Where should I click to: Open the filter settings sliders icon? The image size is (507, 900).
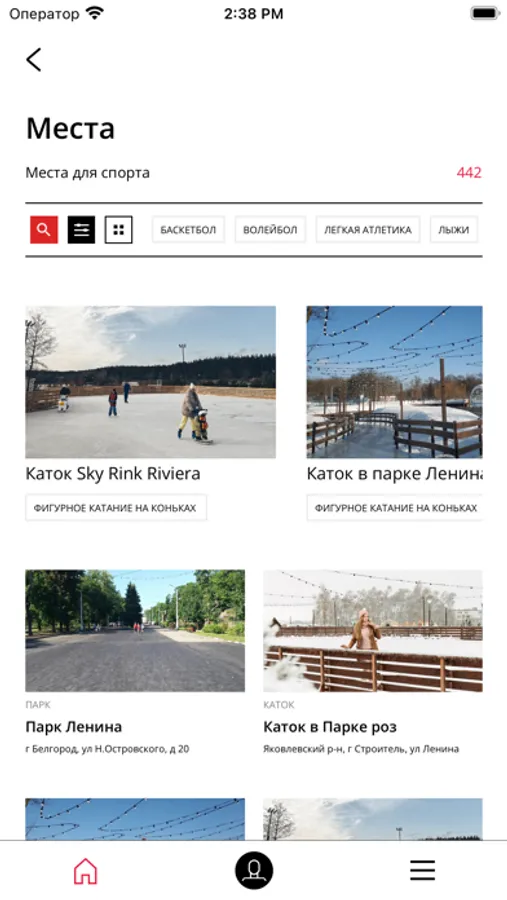coord(82,230)
